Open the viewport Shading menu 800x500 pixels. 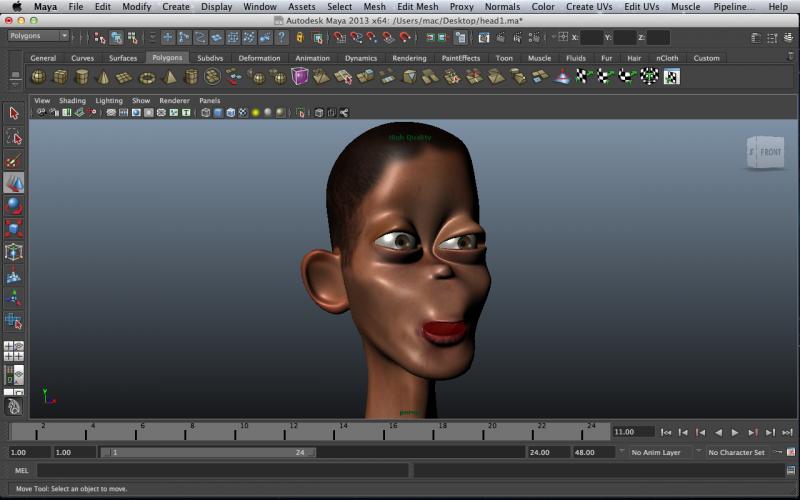pyautogui.click(x=72, y=101)
